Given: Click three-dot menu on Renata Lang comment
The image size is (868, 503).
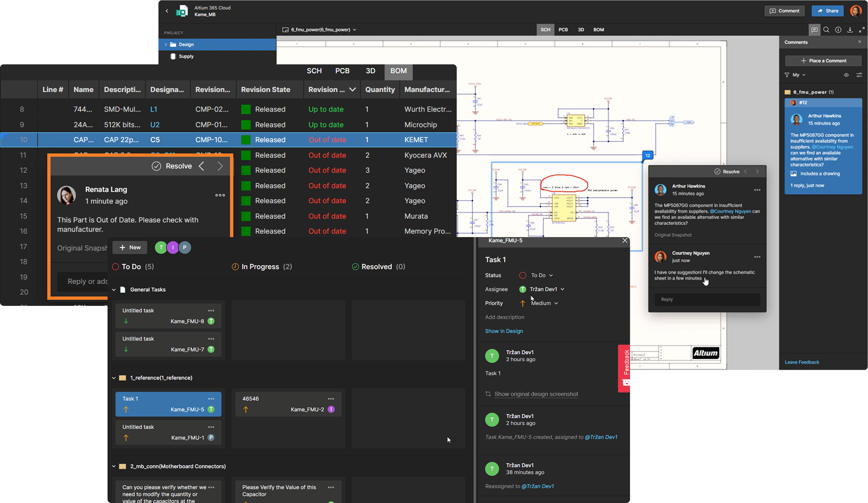Looking at the screenshot, I should 220,195.
